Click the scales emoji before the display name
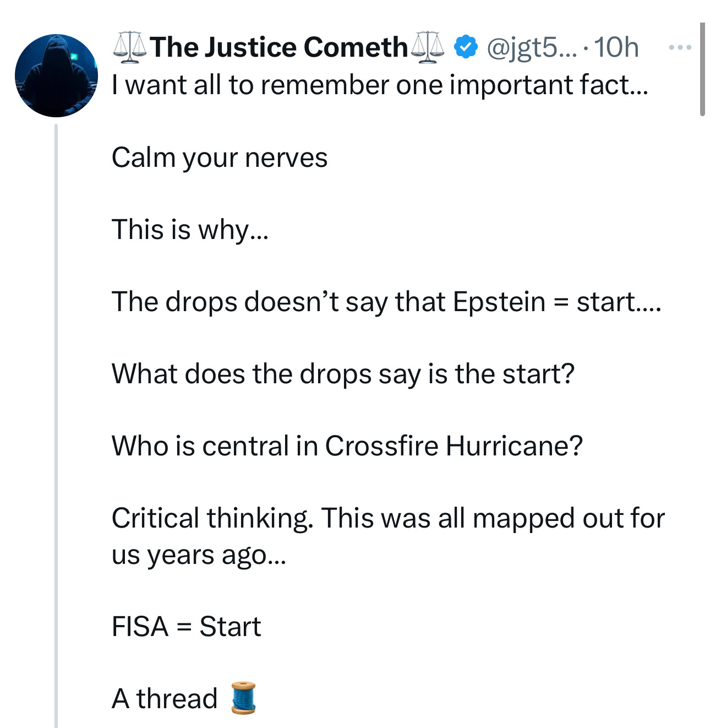 (130, 46)
